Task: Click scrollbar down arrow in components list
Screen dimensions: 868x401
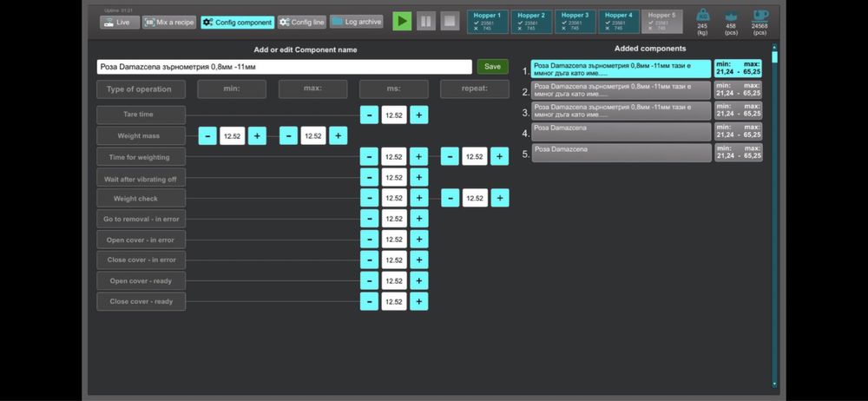Action: click(x=774, y=385)
